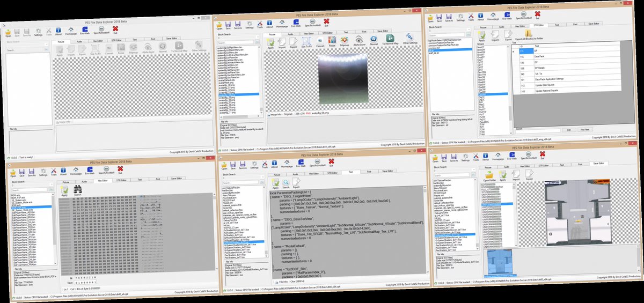Click Exit in the top-left window toolbar
The width and height of the screenshot is (644, 303).
pyautogui.click(x=115, y=29)
